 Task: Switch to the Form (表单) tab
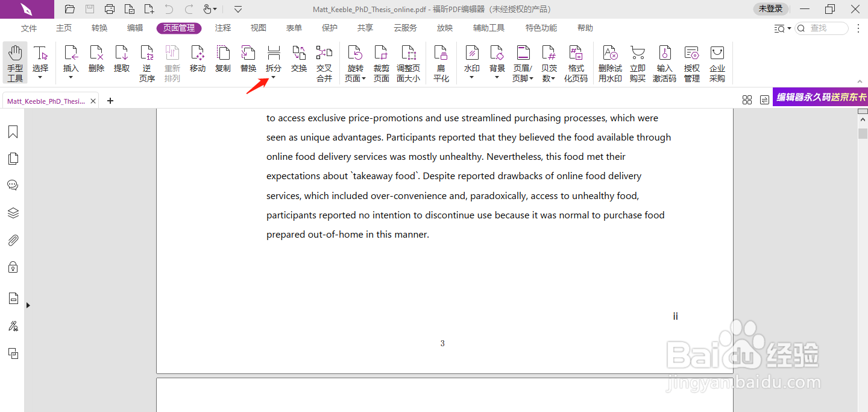pyautogui.click(x=294, y=28)
